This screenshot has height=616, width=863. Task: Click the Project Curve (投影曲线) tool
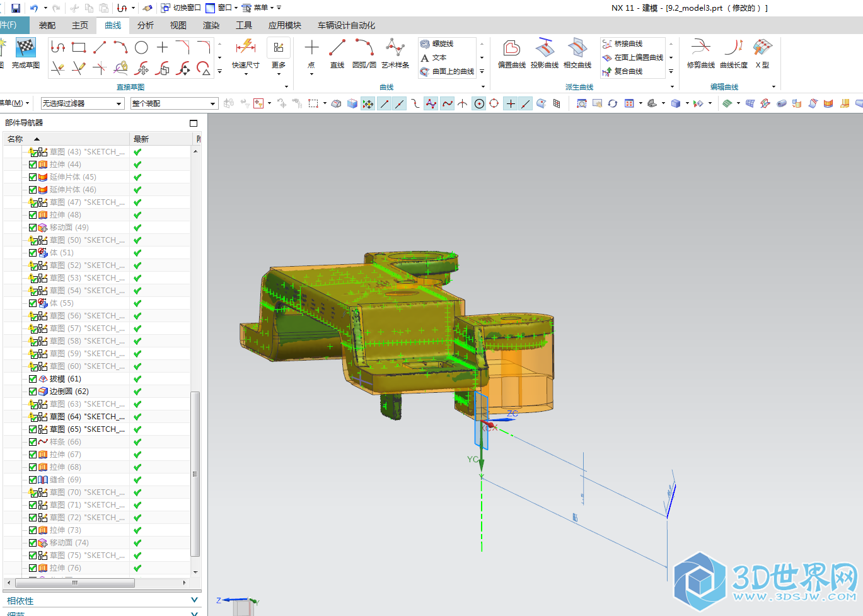(545, 54)
